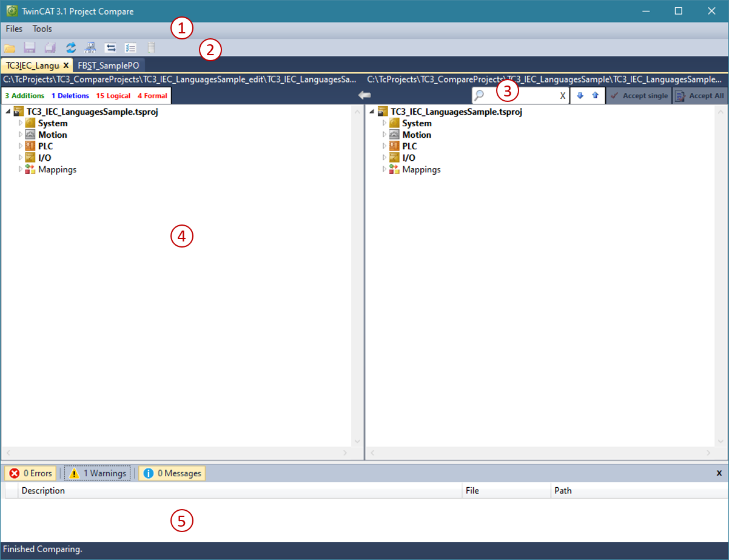Expand Mappings node in left tree

[x=20, y=169]
